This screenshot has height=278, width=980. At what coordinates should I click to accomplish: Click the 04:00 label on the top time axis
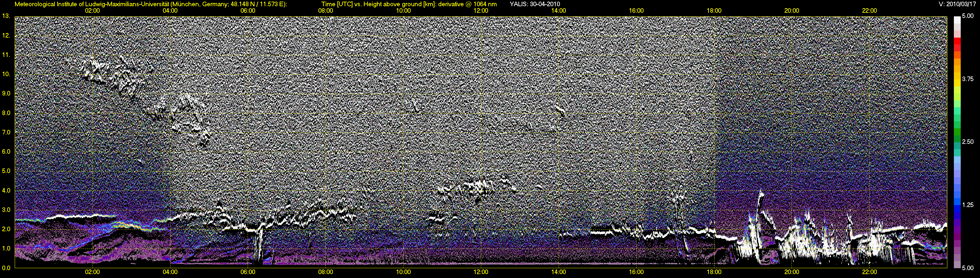coord(170,11)
